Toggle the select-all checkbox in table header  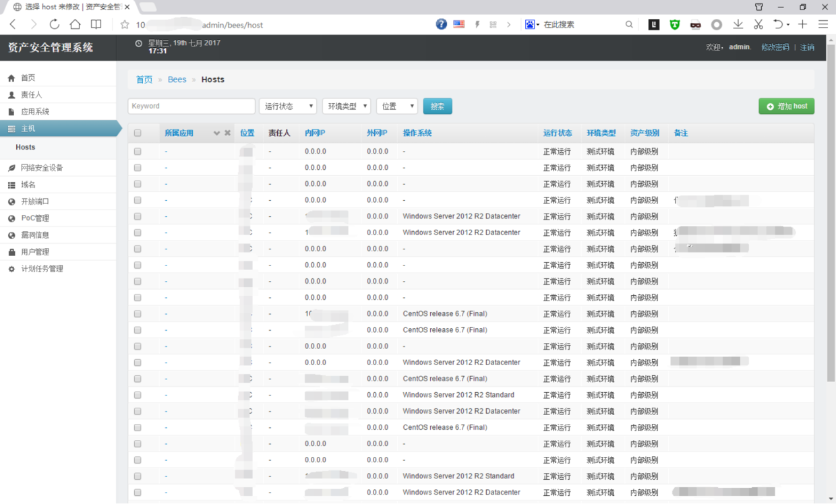point(138,133)
